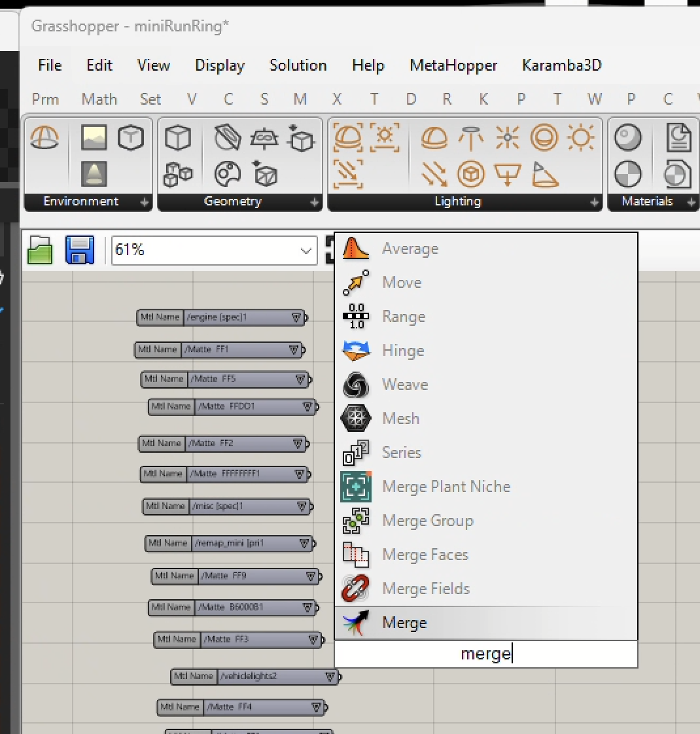
Task: Select the /Matte B6000B1 value list text
Action: (230, 607)
